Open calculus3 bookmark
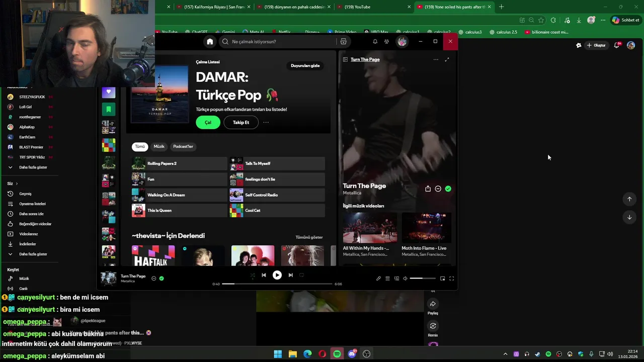Image resolution: width=644 pixels, height=362 pixels. click(469, 32)
